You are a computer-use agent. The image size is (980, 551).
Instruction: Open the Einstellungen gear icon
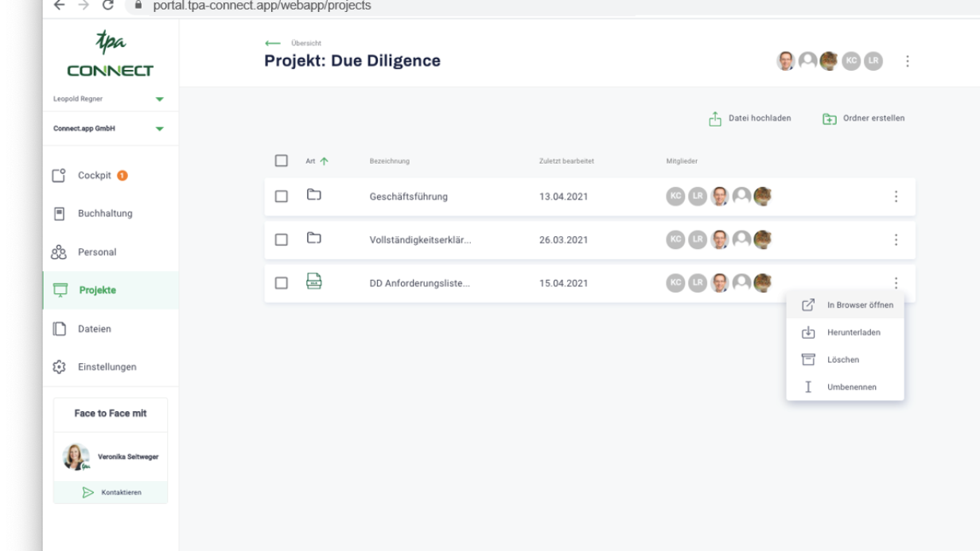pyautogui.click(x=59, y=367)
